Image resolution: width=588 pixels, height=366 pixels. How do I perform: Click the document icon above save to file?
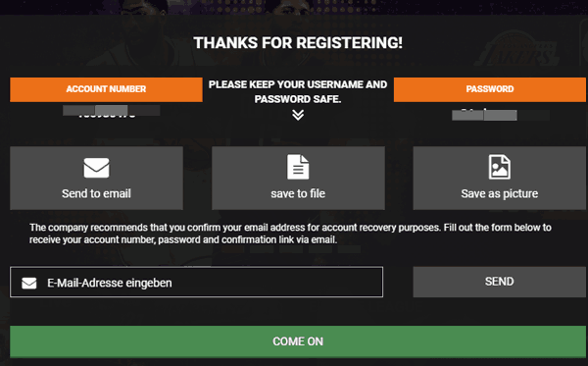coord(298,167)
